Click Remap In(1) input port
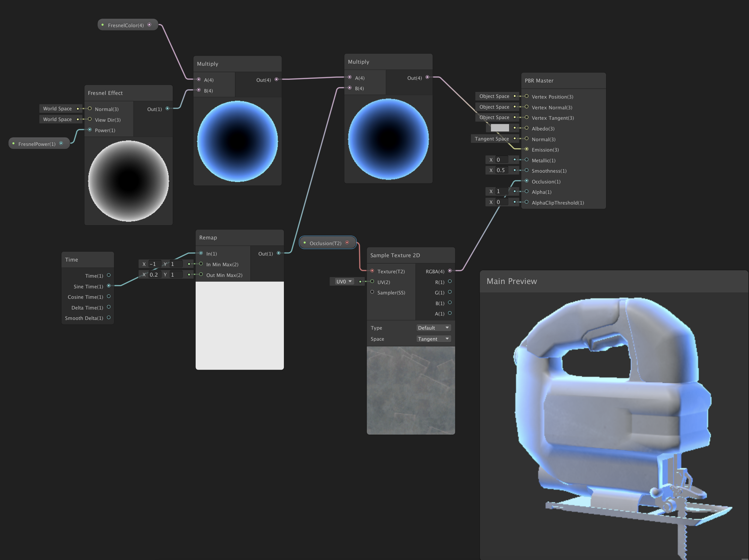 point(201,253)
